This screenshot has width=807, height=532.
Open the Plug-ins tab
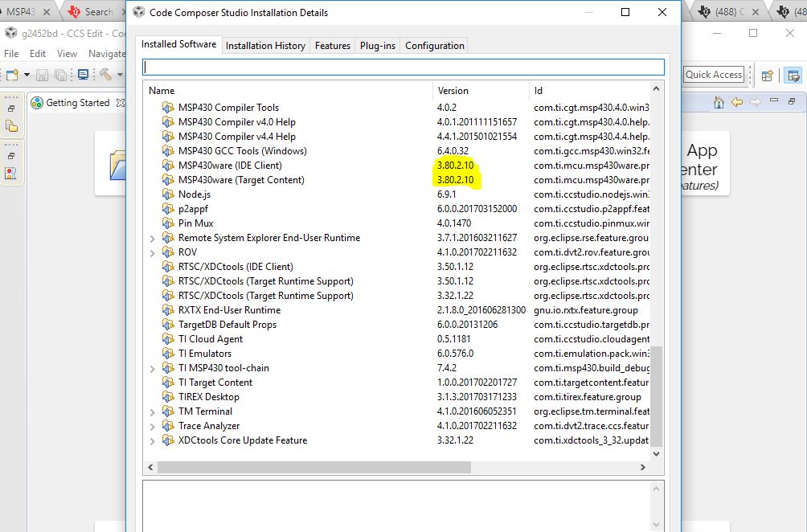[378, 46]
